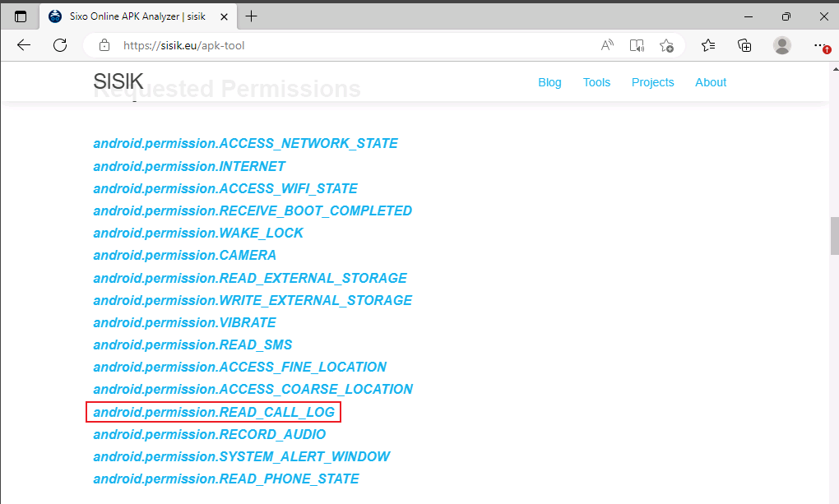839x504 pixels.
Task: Open the Collections icon
Action: (x=744, y=45)
